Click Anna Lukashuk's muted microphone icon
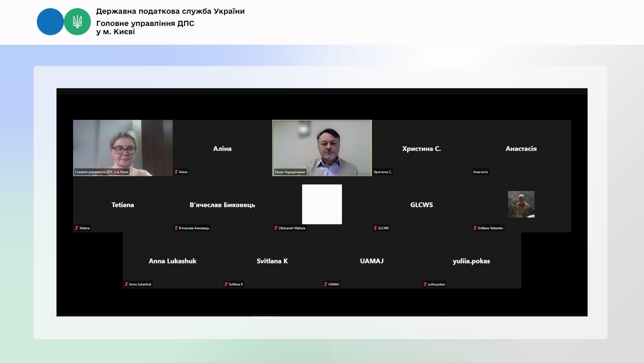 pos(126,284)
